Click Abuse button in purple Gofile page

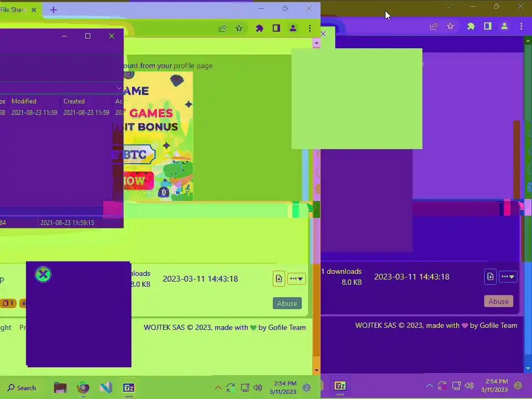tap(498, 301)
